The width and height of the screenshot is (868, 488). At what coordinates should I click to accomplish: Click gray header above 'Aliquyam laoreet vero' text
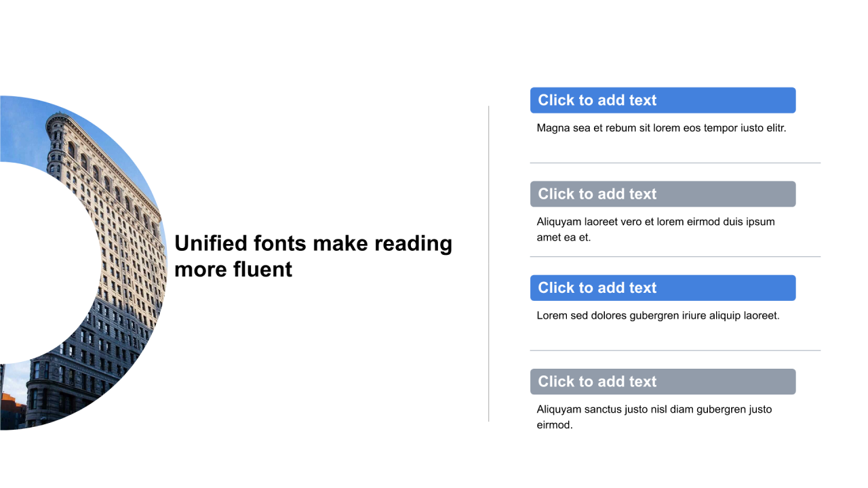pos(663,194)
